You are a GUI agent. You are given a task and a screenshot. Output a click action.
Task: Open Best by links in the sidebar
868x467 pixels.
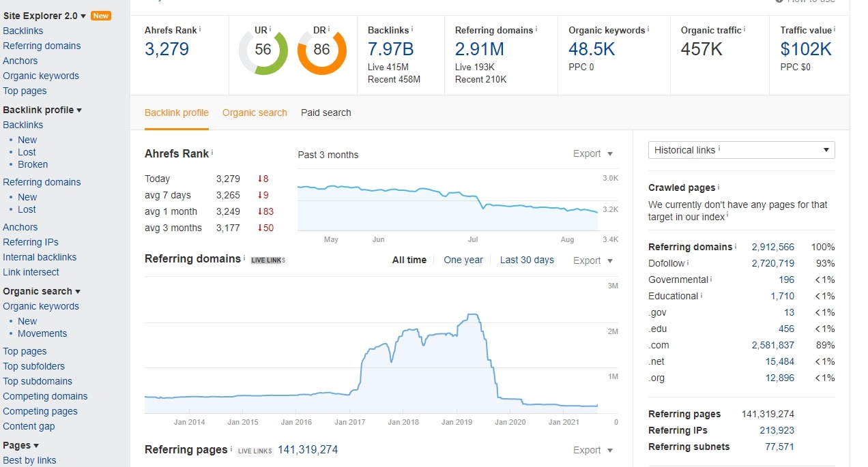[x=31, y=460]
